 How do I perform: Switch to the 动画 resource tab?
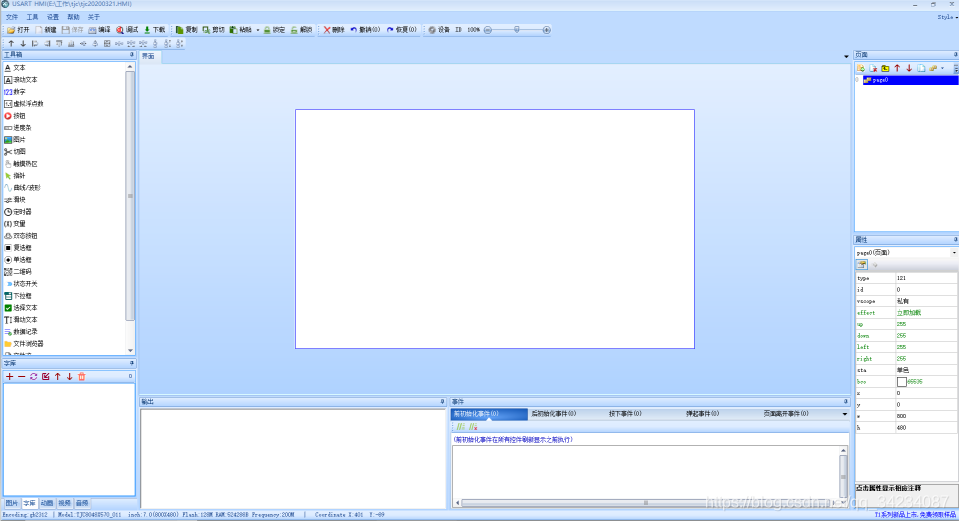click(47, 503)
